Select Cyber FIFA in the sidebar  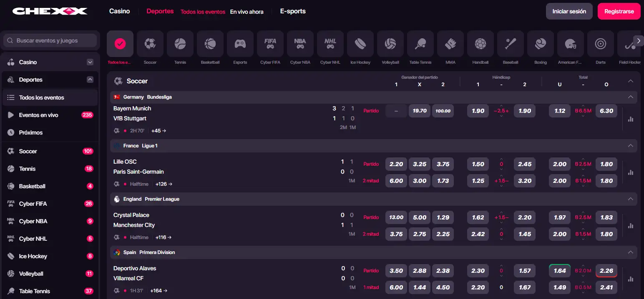click(x=50, y=204)
